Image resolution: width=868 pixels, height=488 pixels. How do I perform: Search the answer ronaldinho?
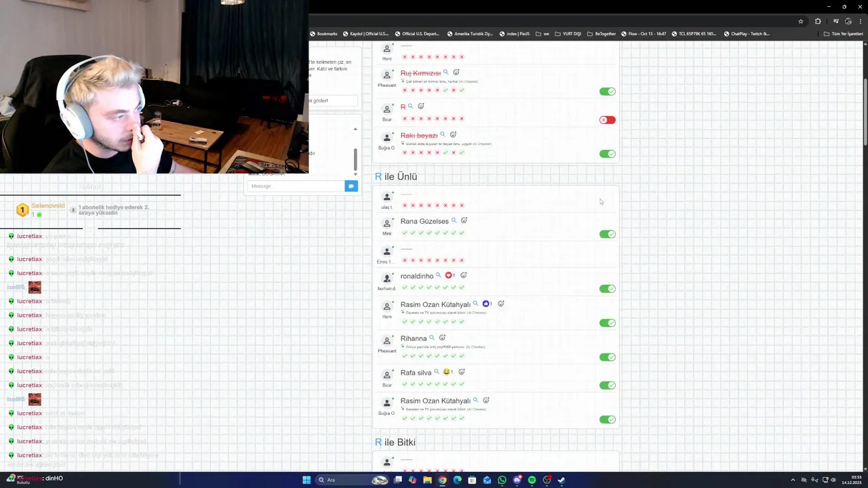pos(439,275)
